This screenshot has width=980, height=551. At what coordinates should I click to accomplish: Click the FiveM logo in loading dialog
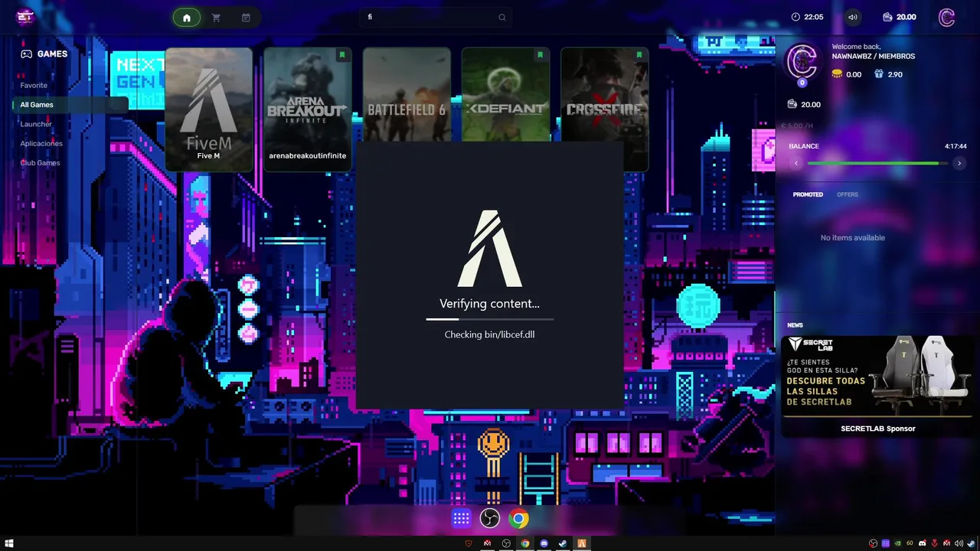(490, 248)
